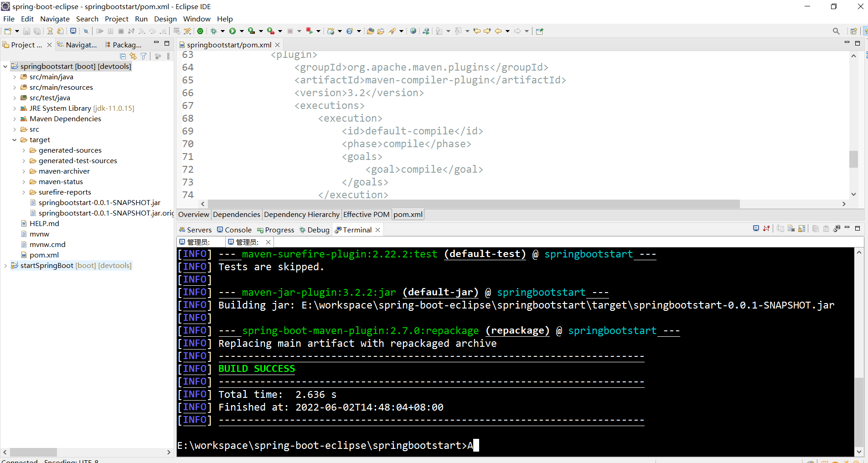Open the Run button dropdown arrow
Screen dimensions: 868x463
click(242, 31)
